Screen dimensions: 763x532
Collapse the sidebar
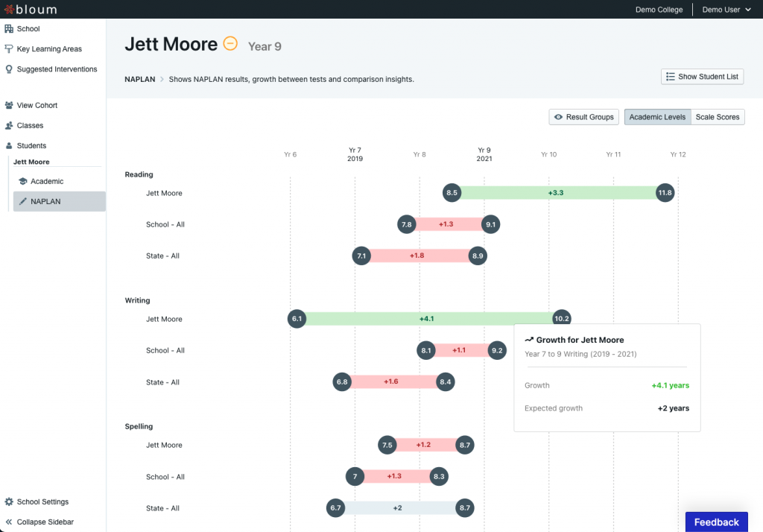(x=41, y=522)
